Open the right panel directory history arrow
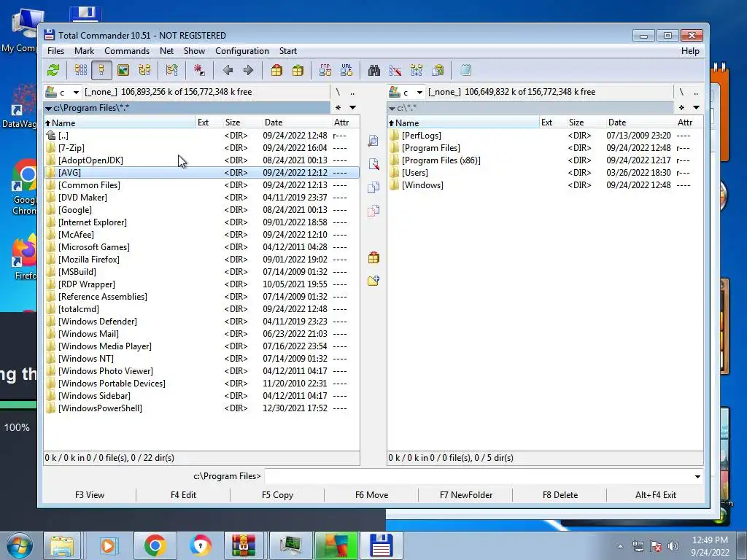 696,108
